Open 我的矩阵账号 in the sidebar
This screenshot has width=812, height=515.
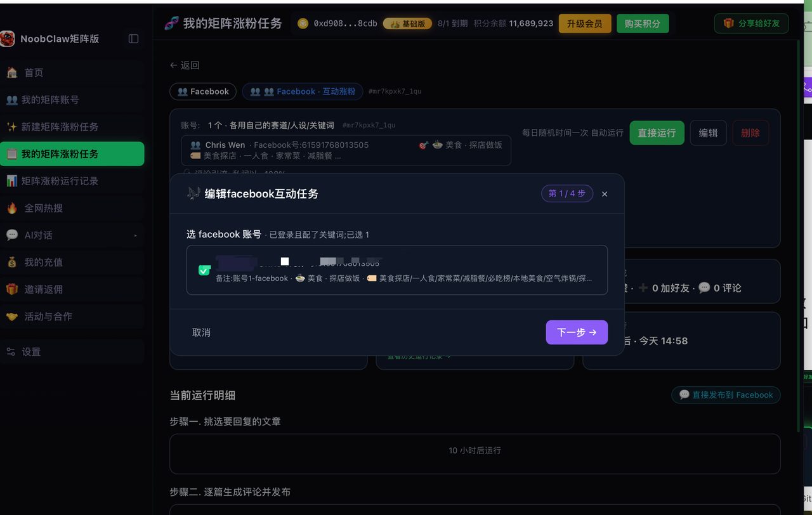coord(72,100)
